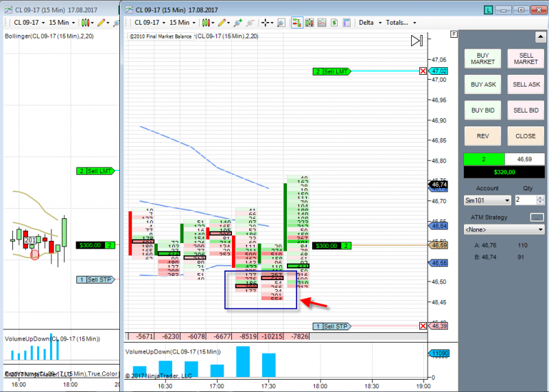
Task: Click the 46,59 entry price tag
Action: pyautogui.click(x=439, y=245)
